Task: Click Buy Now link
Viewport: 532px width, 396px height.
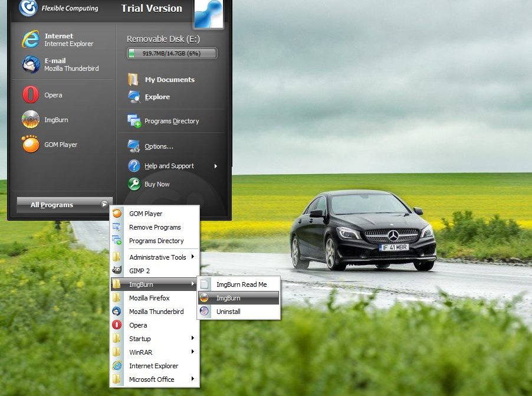Action: [157, 184]
